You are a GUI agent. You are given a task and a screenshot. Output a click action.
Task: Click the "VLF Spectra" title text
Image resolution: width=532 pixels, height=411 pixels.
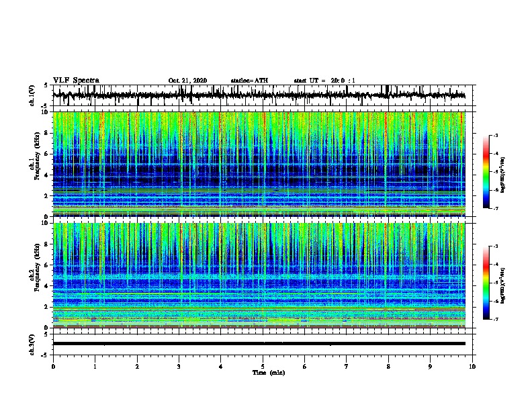click(x=76, y=81)
